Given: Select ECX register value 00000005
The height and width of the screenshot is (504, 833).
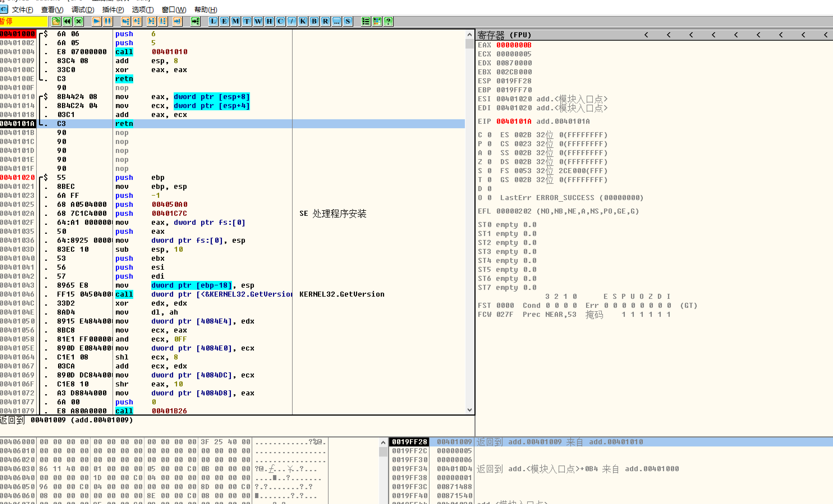Looking at the screenshot, I should click(514, 54).
